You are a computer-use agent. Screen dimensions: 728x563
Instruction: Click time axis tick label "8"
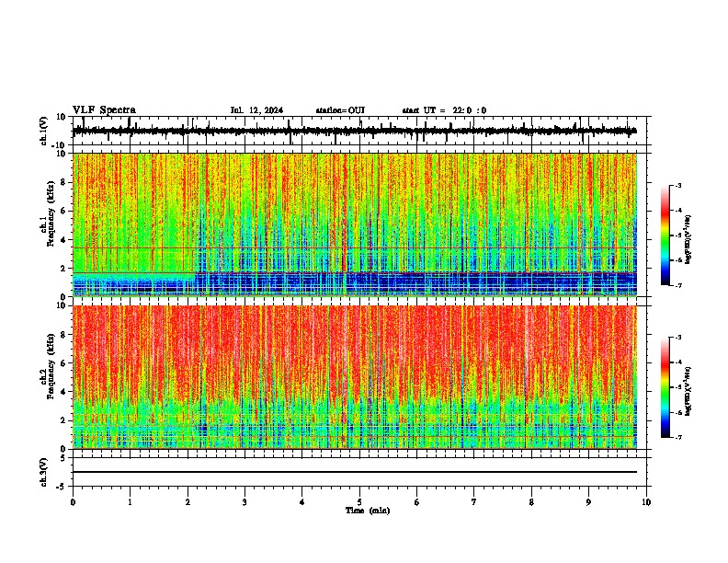(531, 502)
